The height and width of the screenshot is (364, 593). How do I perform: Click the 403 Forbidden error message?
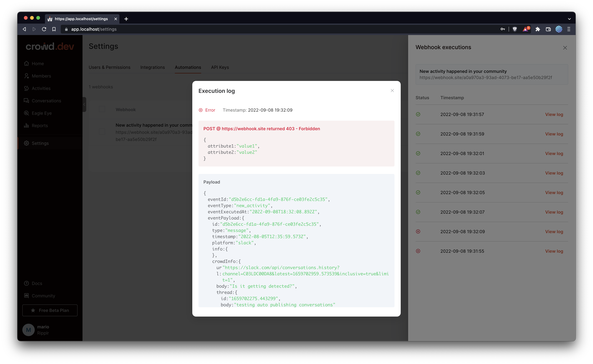pos(261,129)
